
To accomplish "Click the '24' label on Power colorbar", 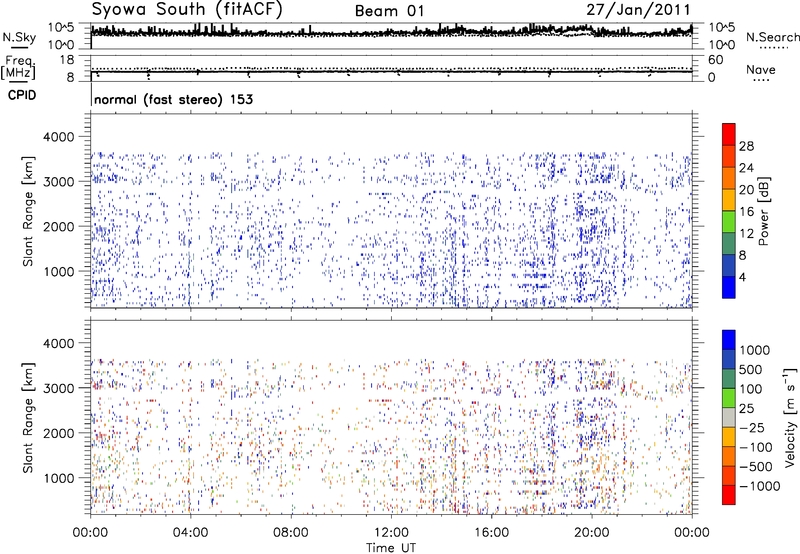I will click(x=746, y=168).
